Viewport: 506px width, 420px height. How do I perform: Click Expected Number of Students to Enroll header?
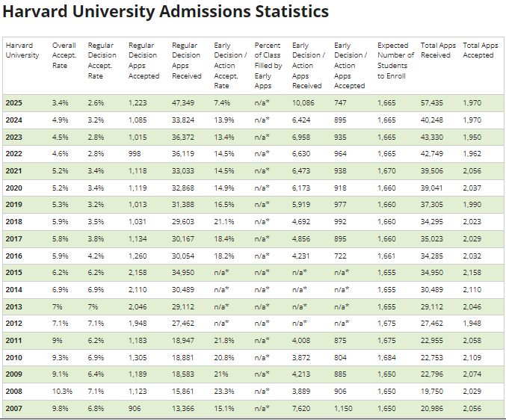click(394, 61)
